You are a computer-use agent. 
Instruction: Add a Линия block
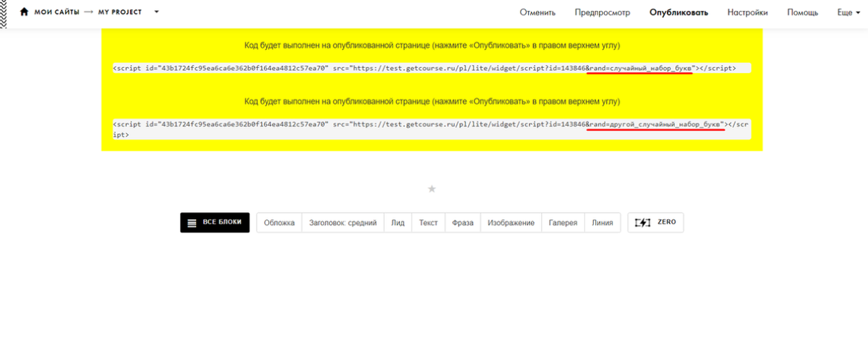[603, 223]
